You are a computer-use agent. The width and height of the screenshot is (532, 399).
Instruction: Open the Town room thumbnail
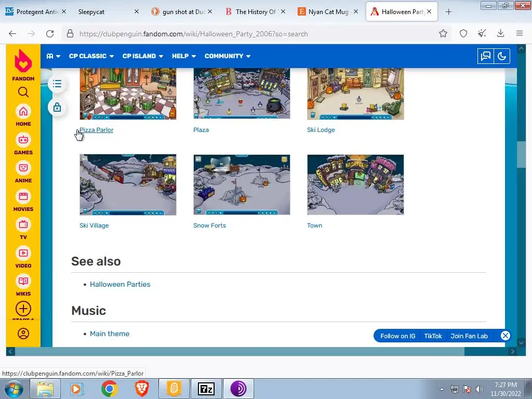[355, 184]
